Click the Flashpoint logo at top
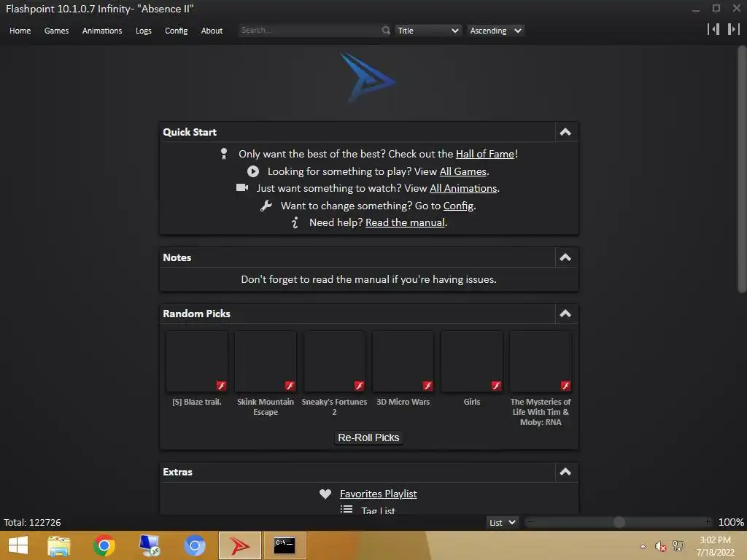Viewport: 747px width, 560px height. coord(368,77)
